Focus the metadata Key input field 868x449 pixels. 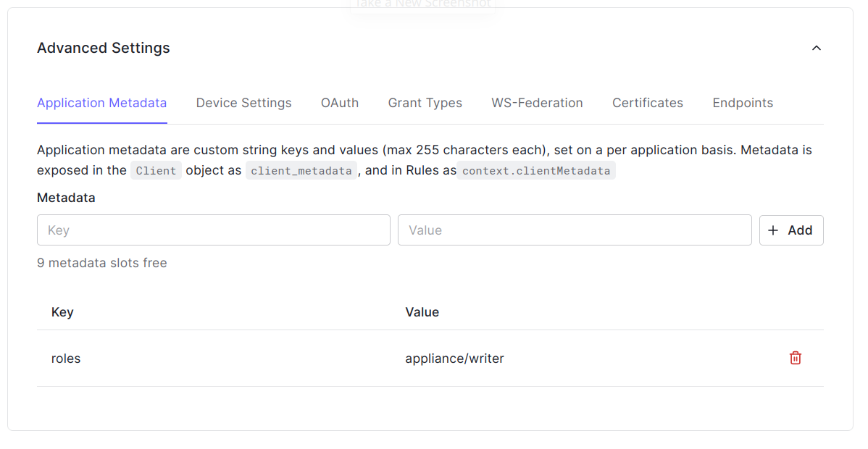point(213,230)
